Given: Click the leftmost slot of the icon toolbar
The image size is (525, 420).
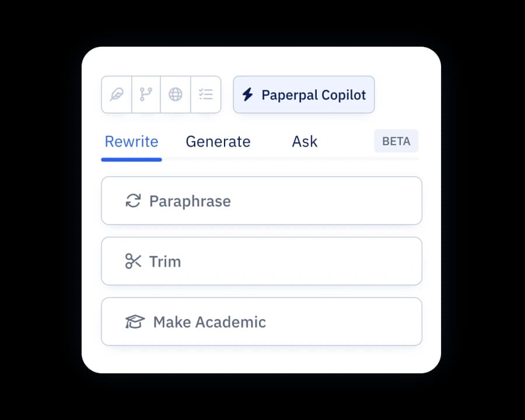Looking at the screenshot, I should point(116,94).
